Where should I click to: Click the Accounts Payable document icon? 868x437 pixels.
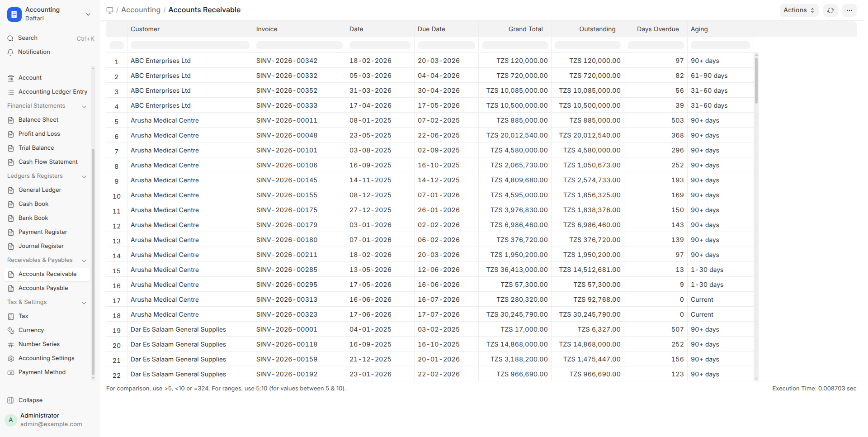point(11,289)
